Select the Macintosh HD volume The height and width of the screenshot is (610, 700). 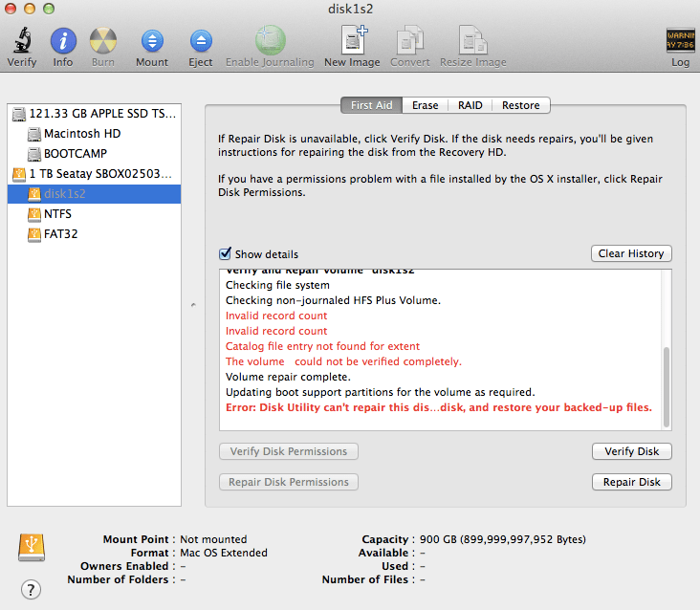click(95, 134)
